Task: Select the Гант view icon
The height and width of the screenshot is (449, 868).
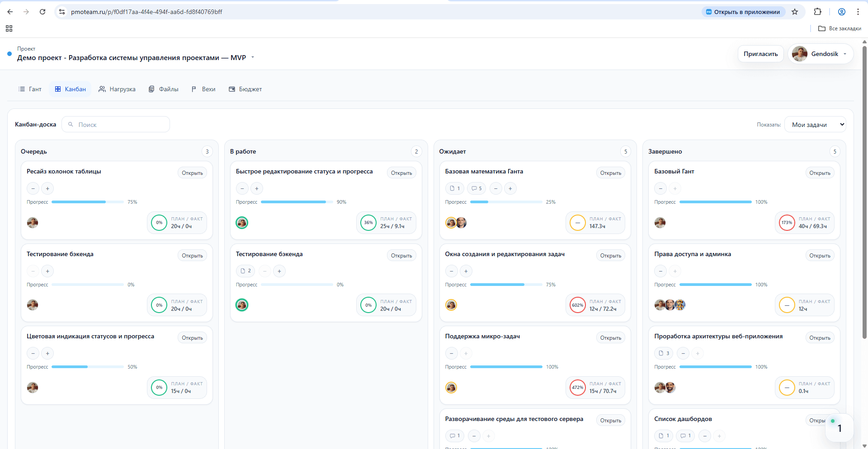Action: [21, 89]
